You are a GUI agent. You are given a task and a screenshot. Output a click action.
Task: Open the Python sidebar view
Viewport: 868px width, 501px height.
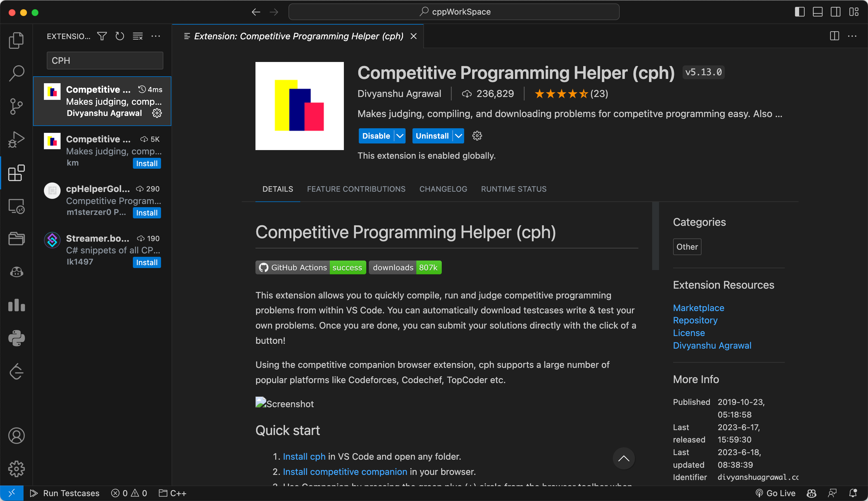pos(16,338)
